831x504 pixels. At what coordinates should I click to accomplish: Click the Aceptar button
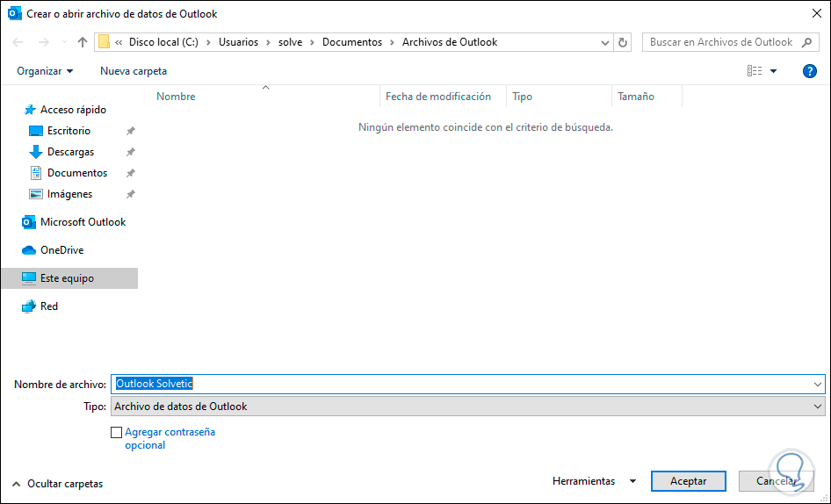(688, 481)
